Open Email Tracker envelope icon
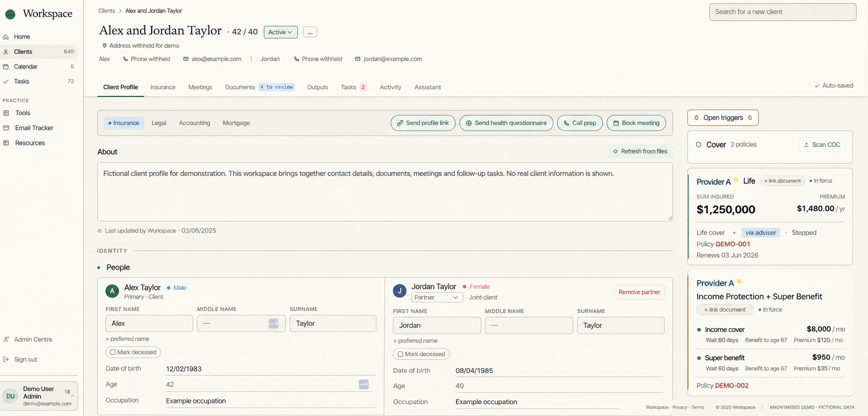The image size is (868, 416). (6, 128)
